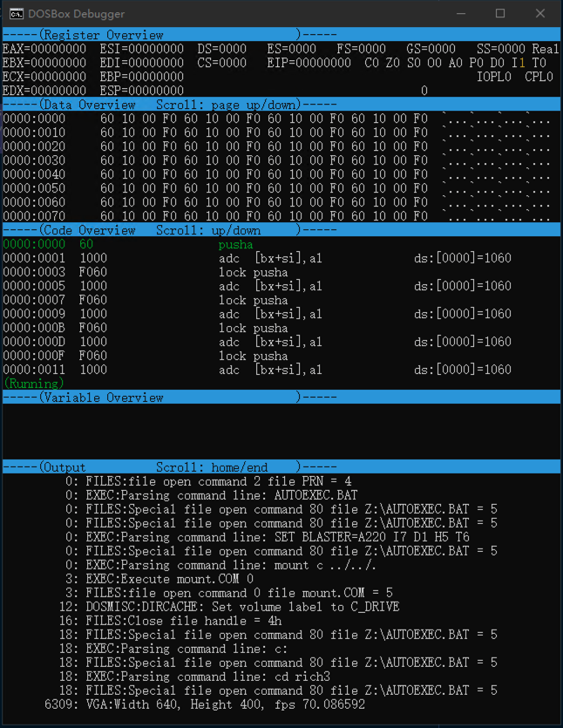Image resolution: width=563 pixels, height=728 pixels.
Task: Click the DIRCACHE volume label log line
Action: click(229, 606)
